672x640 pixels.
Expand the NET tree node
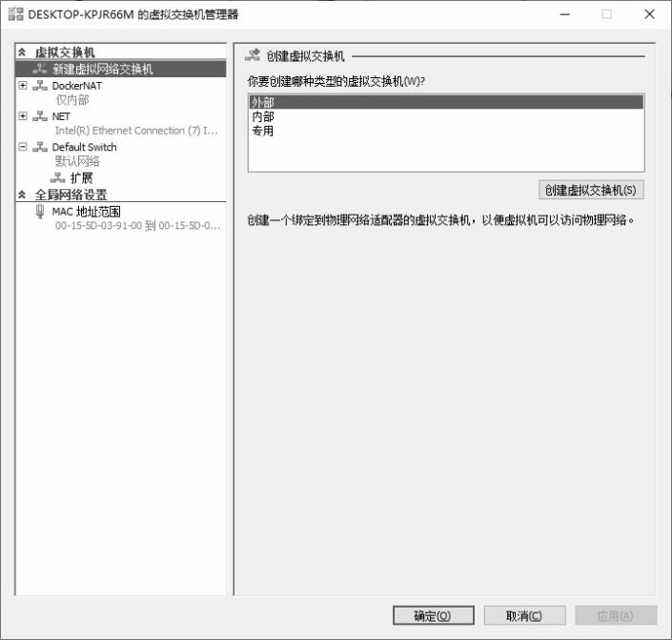click(x=23, y=116)
